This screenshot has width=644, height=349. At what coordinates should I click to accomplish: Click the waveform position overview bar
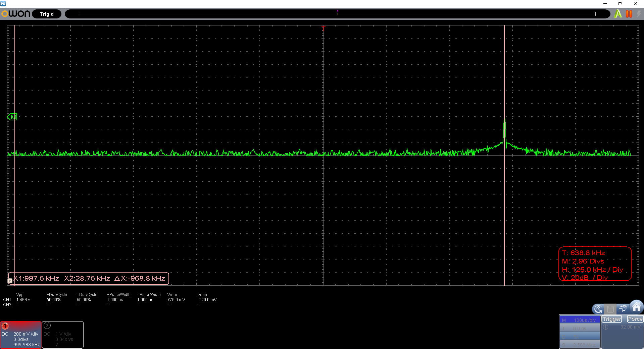pos(337,14)
